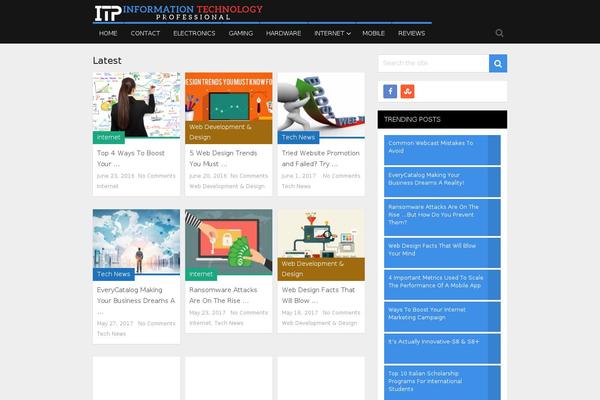The height and width of the screenshot is (400, 600).
Task: Open 'Tried Website Promotion and Failed? Try …' title
Action: (x=321, y=158)
